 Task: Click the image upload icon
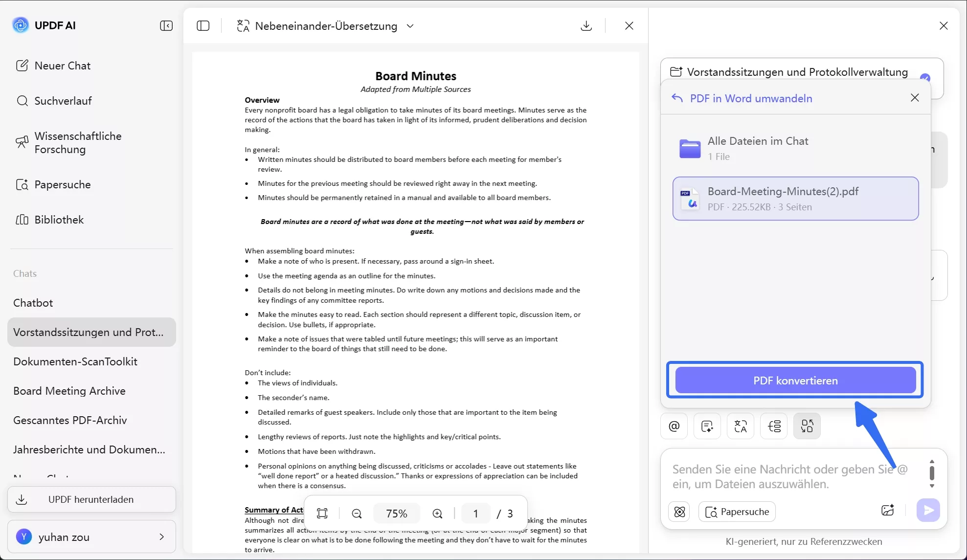(887, 511)
